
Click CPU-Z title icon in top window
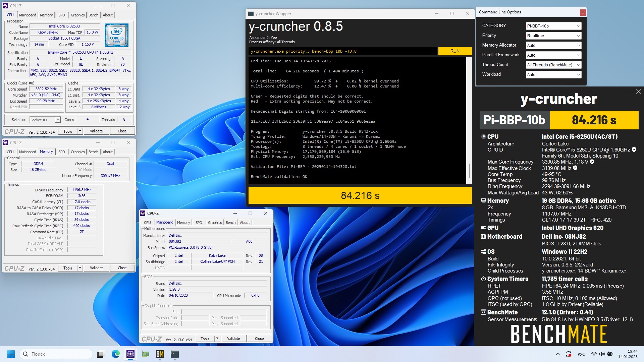pyautogui.click(x=5, y=6)
